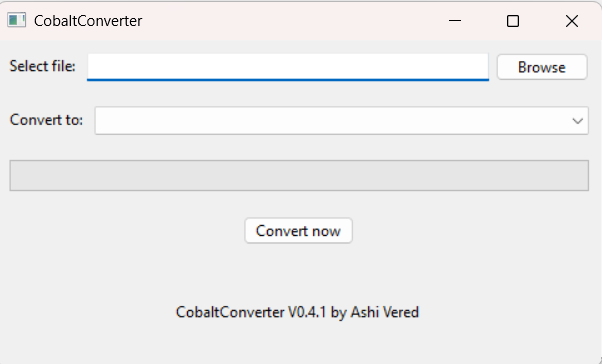Click the Browse button to pick a file

542,67
